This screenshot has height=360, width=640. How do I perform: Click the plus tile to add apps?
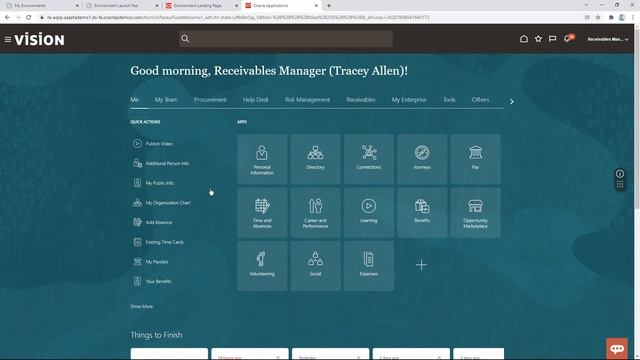pyautogui.click(x=422, y=265)
